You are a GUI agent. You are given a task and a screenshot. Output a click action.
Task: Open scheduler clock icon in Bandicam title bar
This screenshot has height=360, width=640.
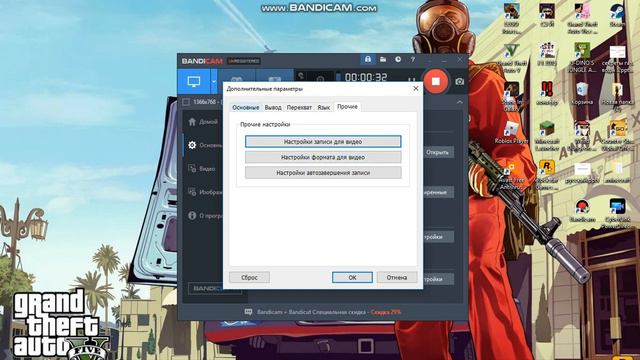pos(398,60)
